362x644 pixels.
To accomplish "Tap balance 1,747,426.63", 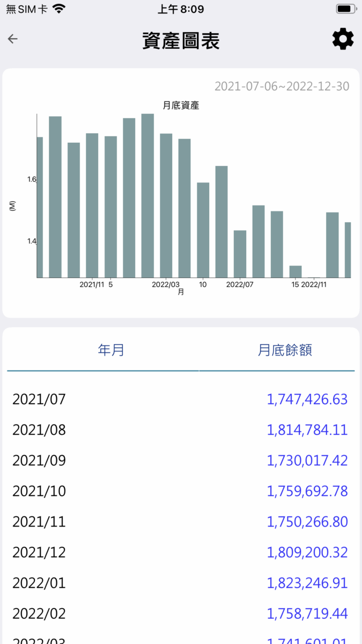I will [307, 399].
